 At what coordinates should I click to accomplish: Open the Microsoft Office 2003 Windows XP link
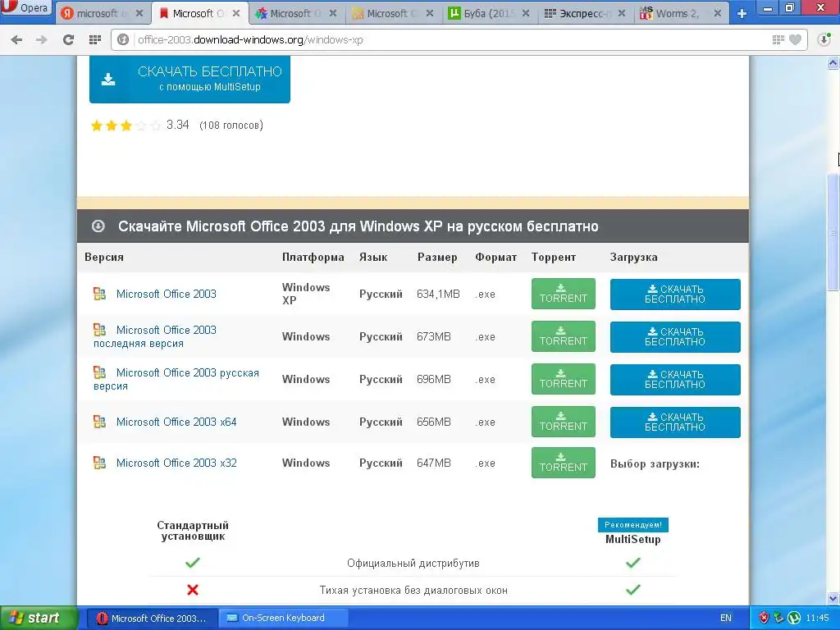point(166,294)
